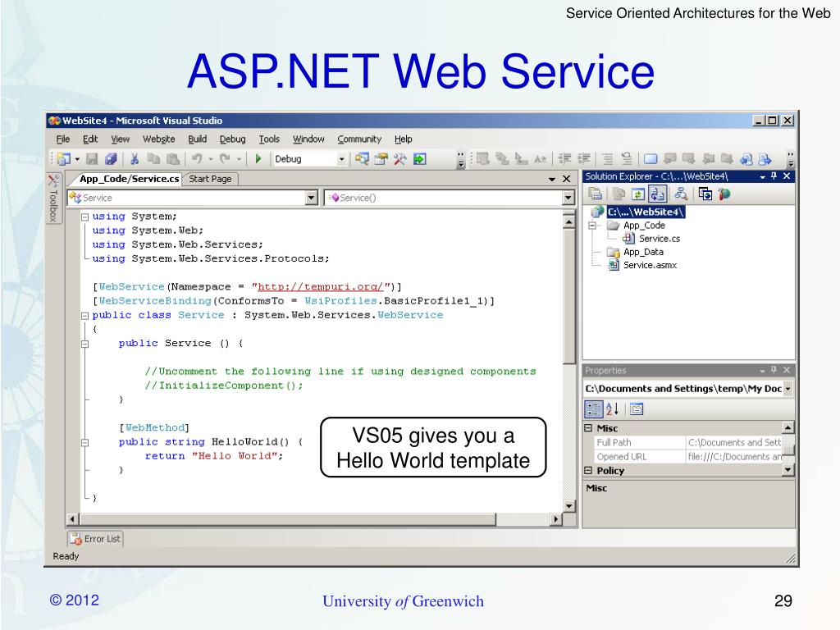840x630 pixels.
Task: Open the Toolbox hammer-wrench icon in toolbar
Action: point(399,159)
